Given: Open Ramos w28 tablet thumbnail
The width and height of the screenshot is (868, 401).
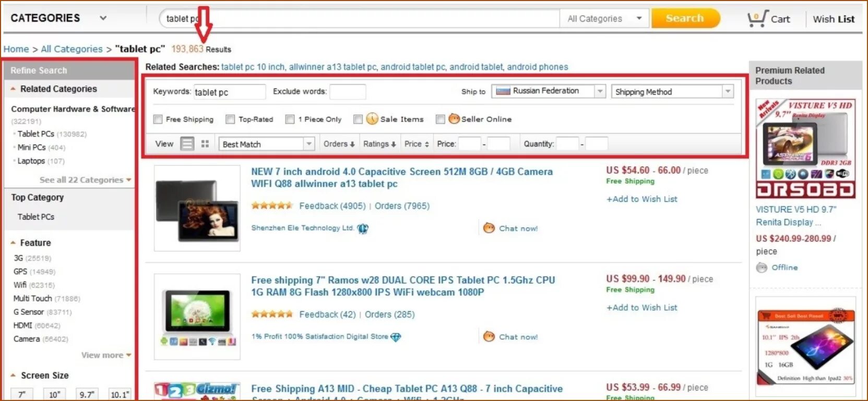Looking at the screenshot, I should coord(197,317).
